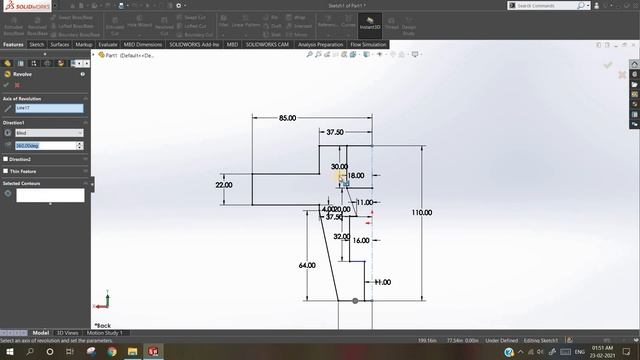Click confirmation corner red X

[622, 75]
